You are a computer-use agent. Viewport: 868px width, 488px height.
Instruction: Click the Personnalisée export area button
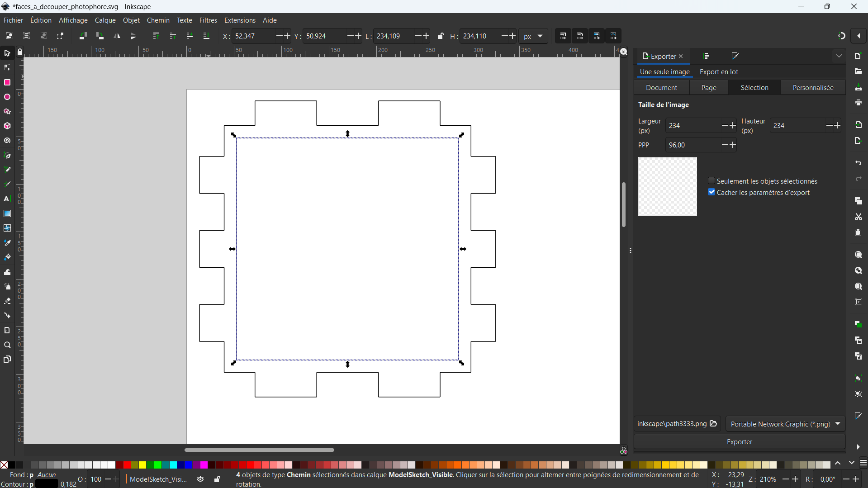[813, 88]
